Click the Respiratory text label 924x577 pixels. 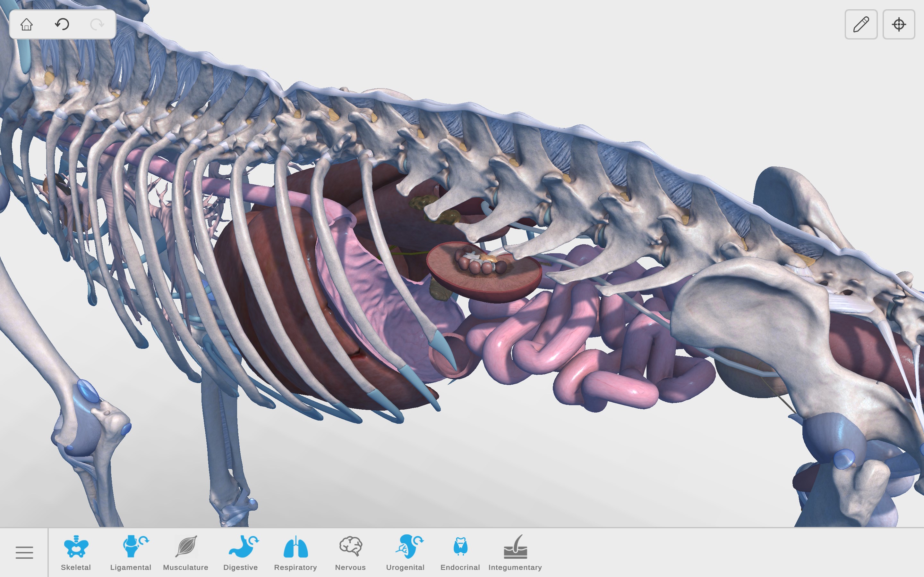coord(296,567)
